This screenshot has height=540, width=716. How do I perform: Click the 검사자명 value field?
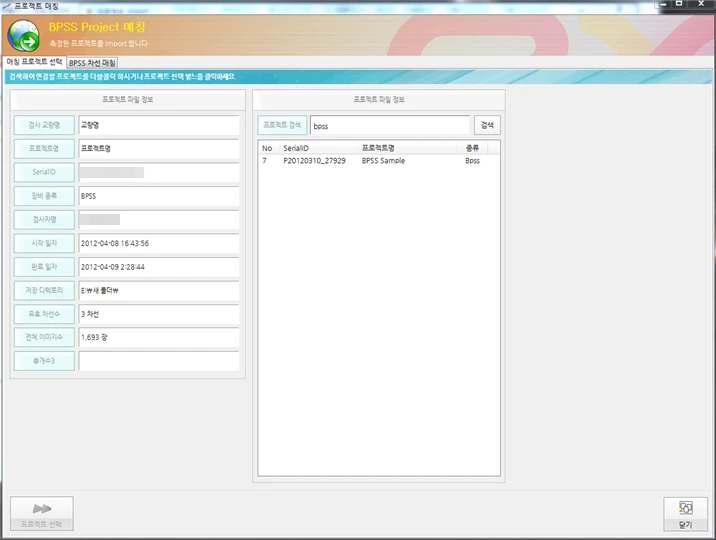coord(159,220)
